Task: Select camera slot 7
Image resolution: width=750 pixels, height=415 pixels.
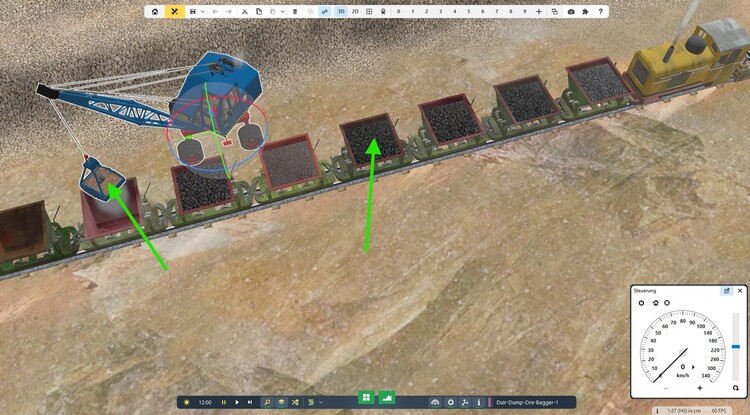Action: point(496,11)
